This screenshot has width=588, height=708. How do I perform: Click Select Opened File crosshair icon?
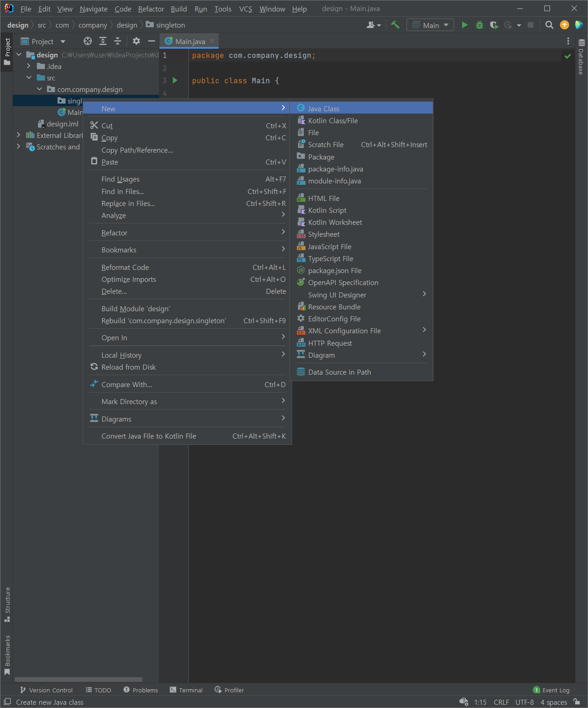coord(88,41)
